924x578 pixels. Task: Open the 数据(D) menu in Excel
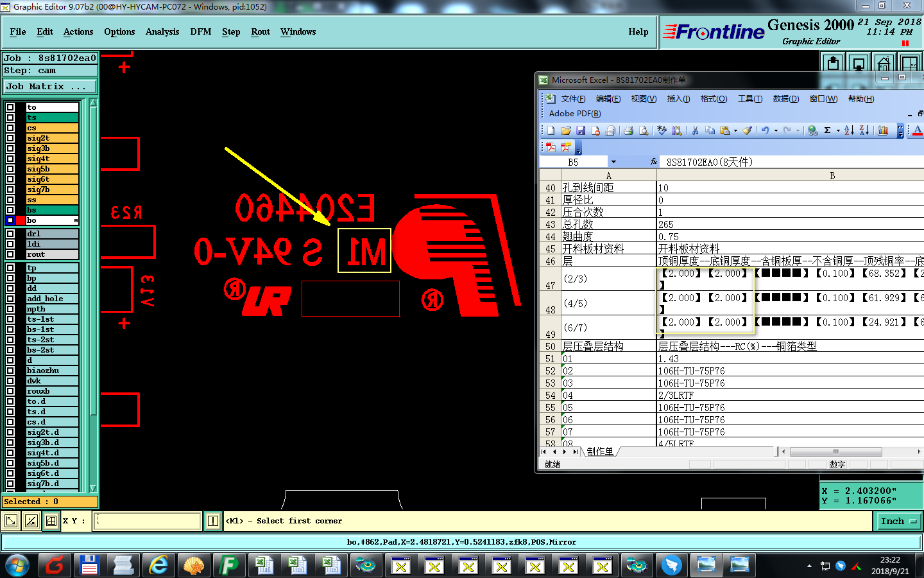tap(786, 99)
